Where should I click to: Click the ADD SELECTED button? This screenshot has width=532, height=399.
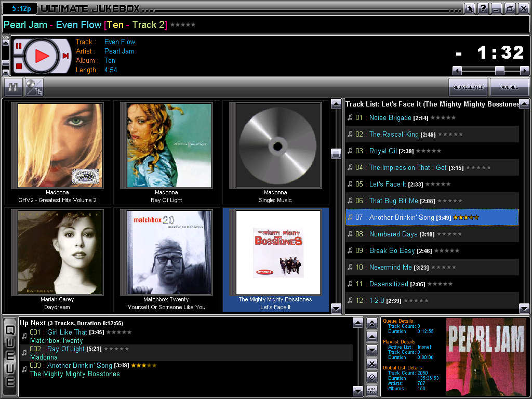tap(467, 87)
